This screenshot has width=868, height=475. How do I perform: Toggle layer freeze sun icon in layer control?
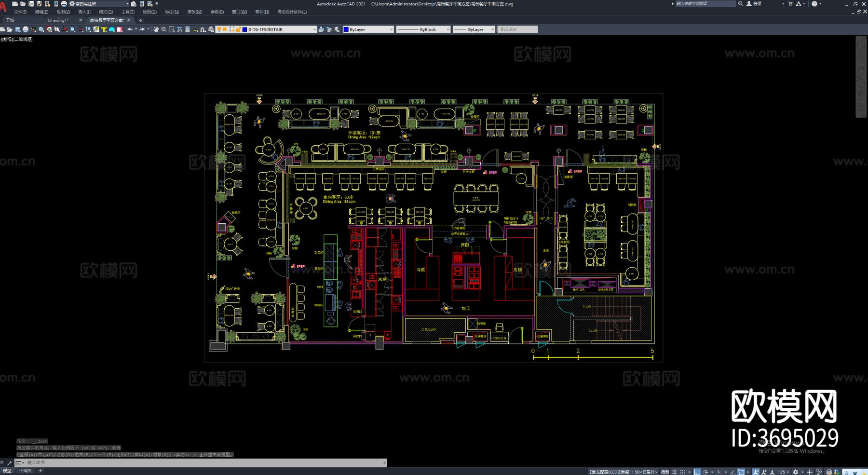click(x=225, y=29)
